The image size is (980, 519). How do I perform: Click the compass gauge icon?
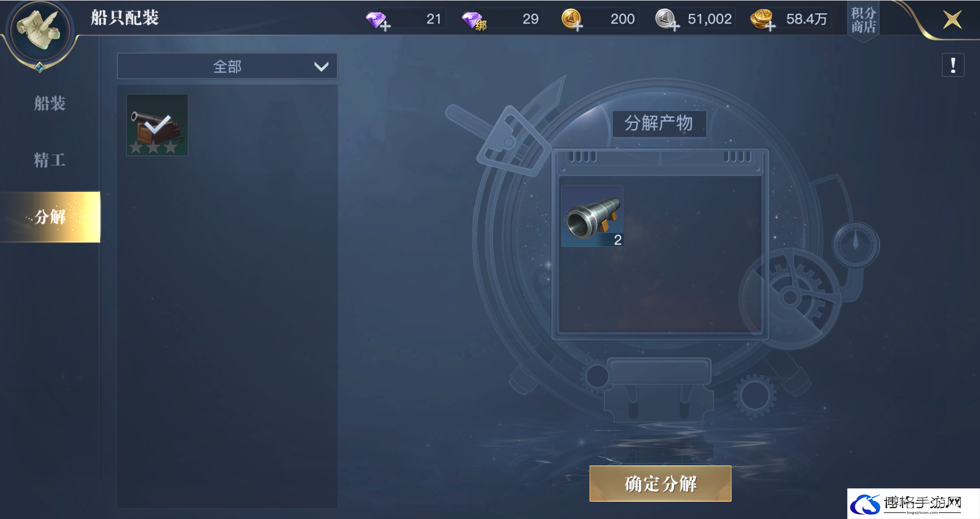(855, 245)
